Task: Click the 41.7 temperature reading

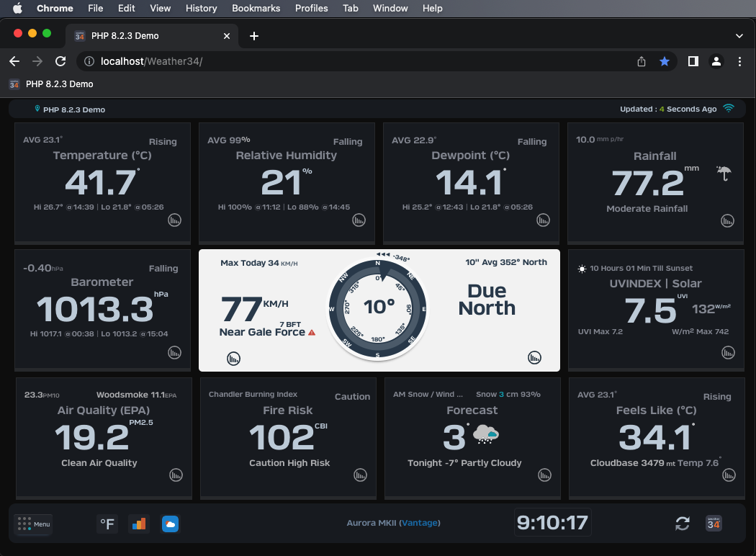Action: 101,183
